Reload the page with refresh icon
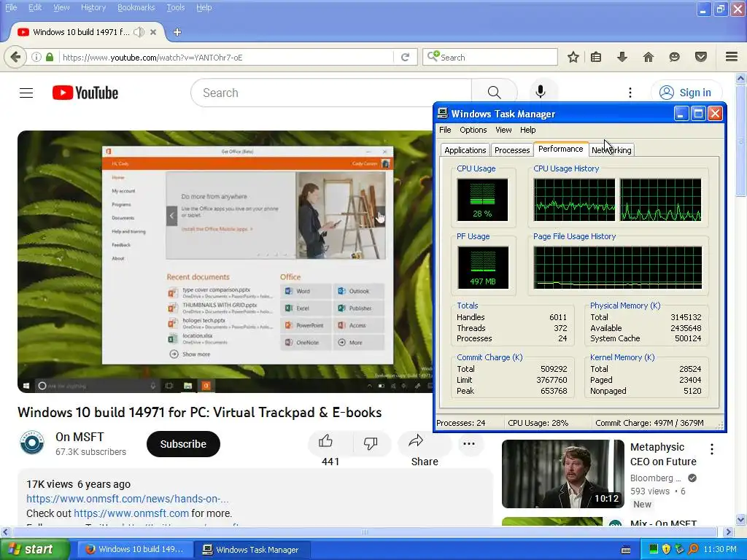 tap(406, 57)
